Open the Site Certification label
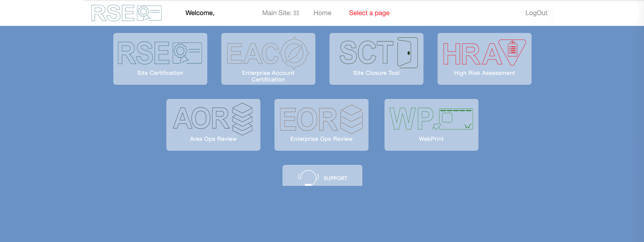 160,73
